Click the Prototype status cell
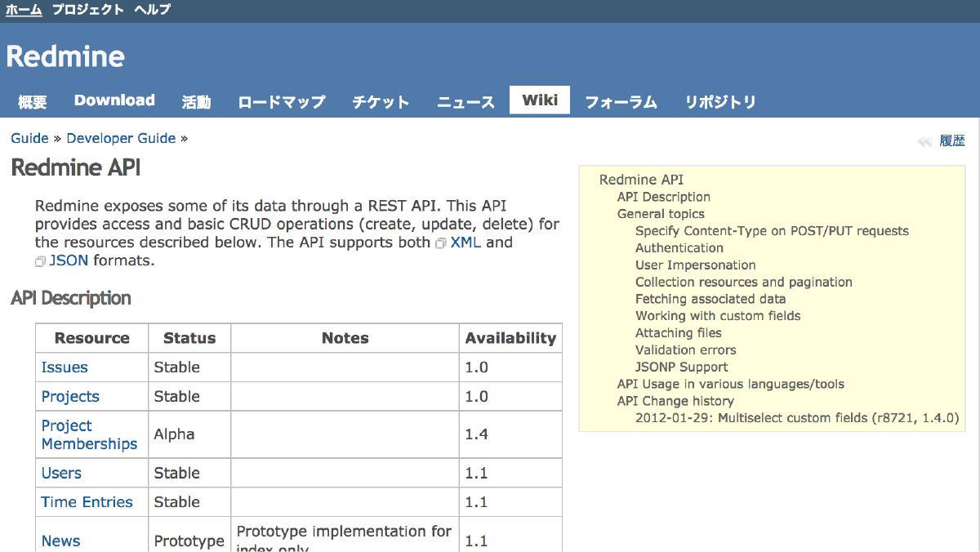 coord(189,541)
